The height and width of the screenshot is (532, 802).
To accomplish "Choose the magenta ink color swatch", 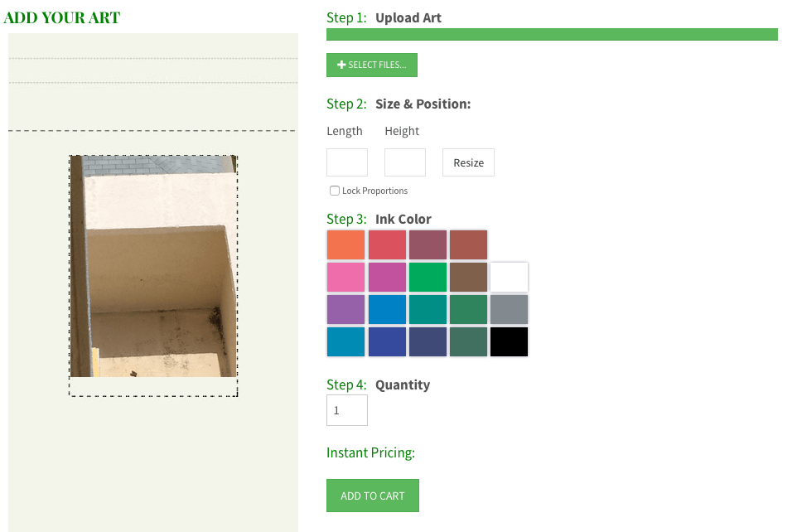I will tap(387, 277).
